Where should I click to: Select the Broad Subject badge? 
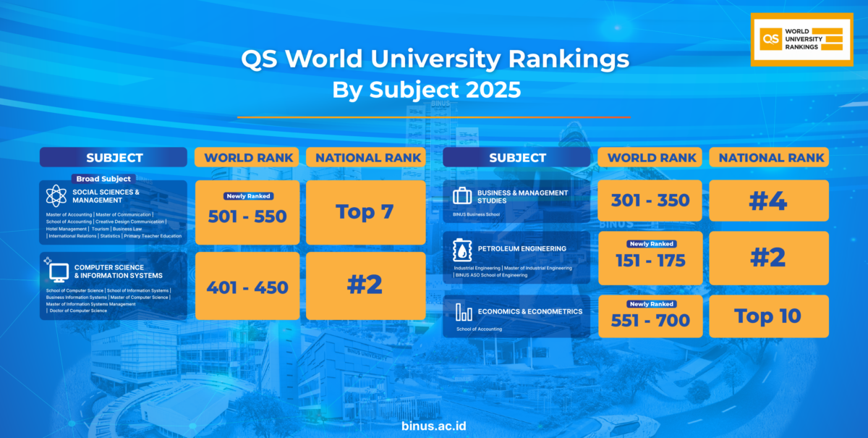103,179
